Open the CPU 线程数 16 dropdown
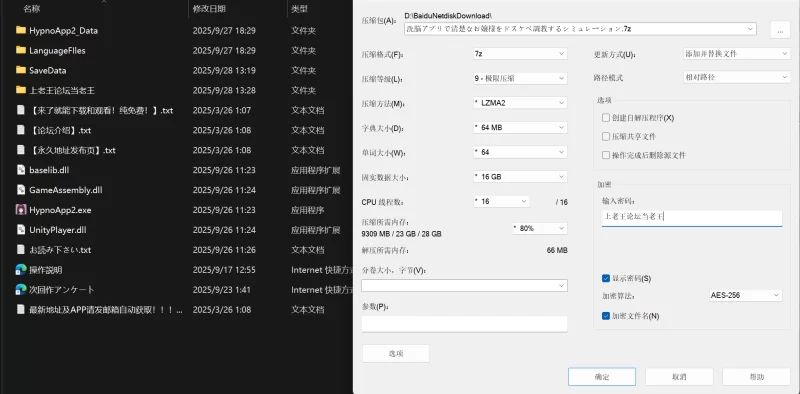The image size is (800, 394). [501, 202]
